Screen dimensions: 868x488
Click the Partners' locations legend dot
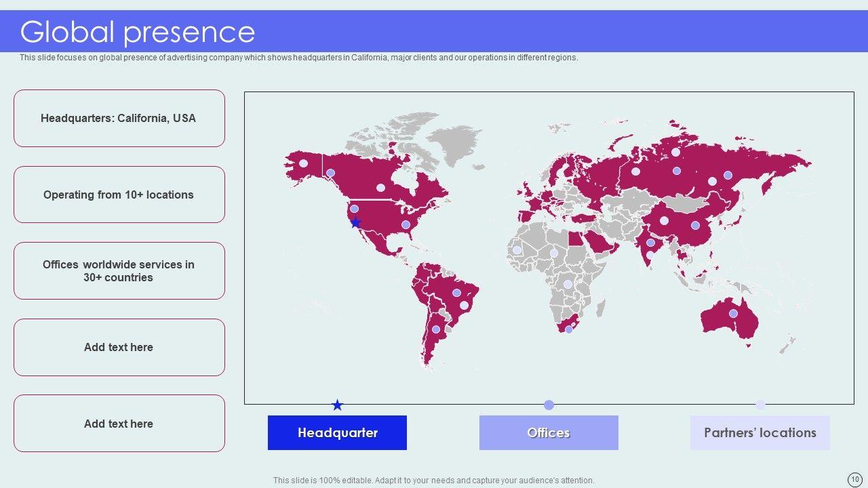[760, 405]
